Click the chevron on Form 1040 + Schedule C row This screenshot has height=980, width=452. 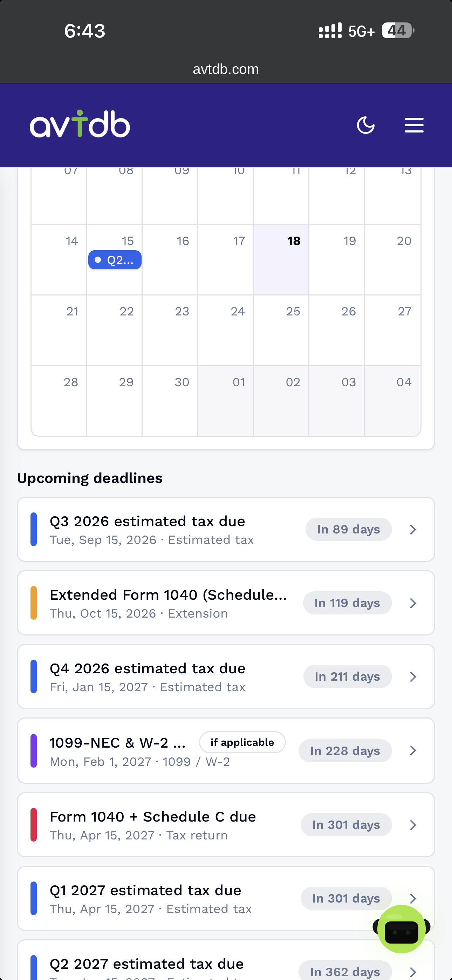pyautogui.click(x=413, y=825)
